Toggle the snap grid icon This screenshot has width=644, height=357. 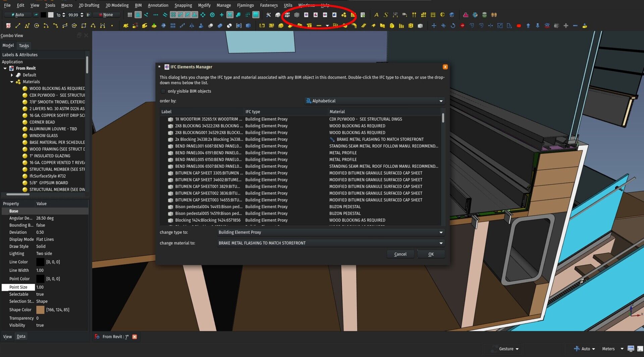pyautogui.click(x=129, y=15)
